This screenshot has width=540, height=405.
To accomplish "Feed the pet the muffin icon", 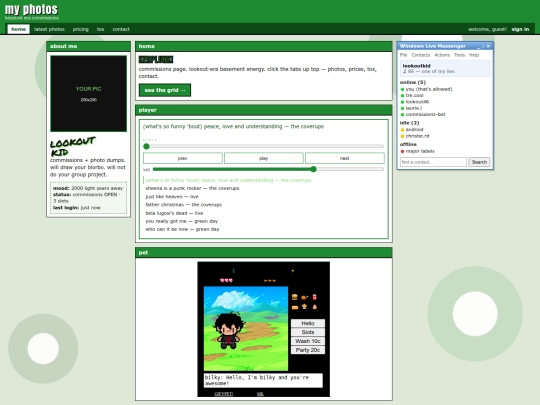I will [x=304, y=307].
